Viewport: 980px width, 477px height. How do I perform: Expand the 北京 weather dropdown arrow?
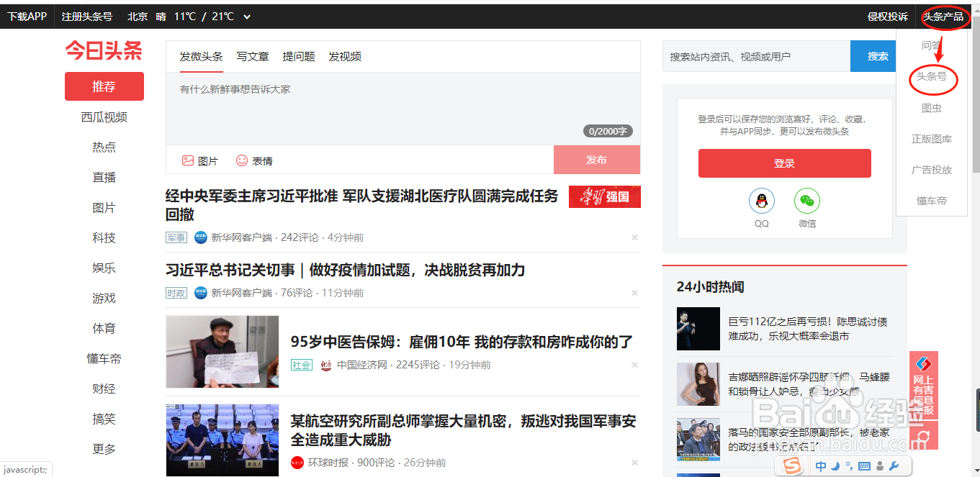248,17
